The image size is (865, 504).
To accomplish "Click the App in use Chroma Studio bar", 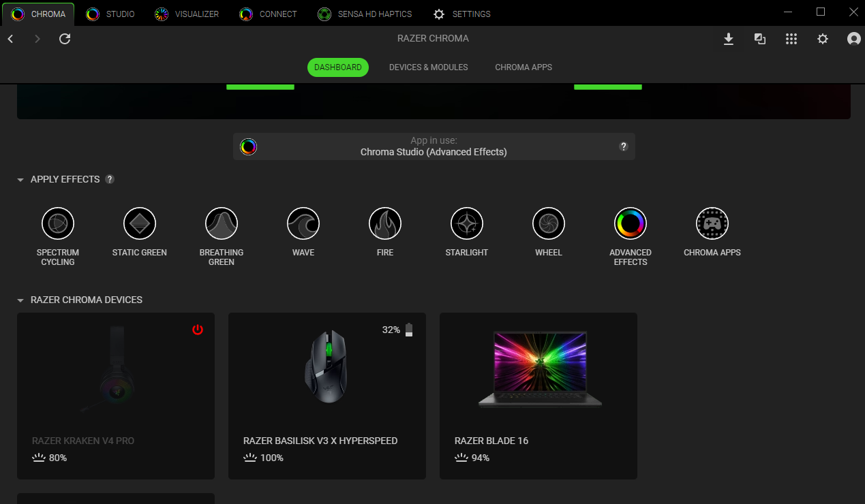I will 434,146.
